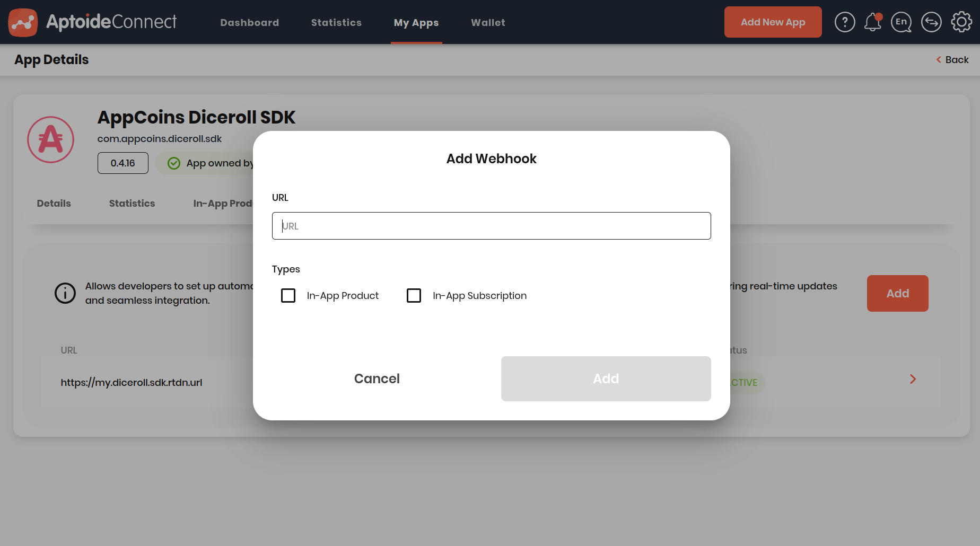
Task: Click the In-App Product label text
Action: pyautogui.click(x=343, y=295)
